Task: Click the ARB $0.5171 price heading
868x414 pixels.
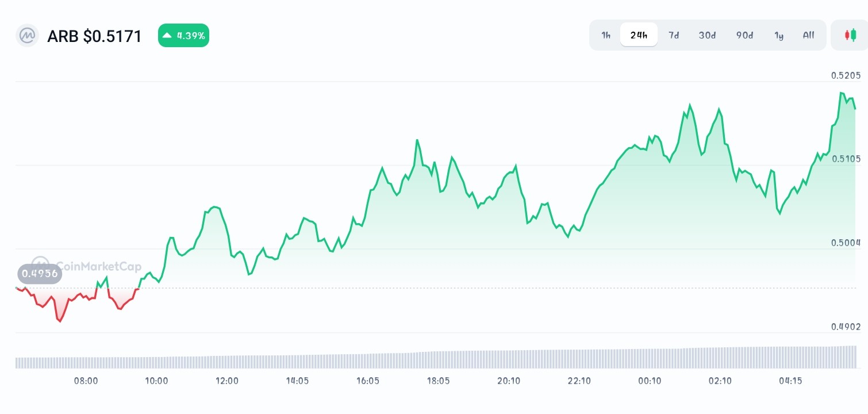Action: [94, 36]
